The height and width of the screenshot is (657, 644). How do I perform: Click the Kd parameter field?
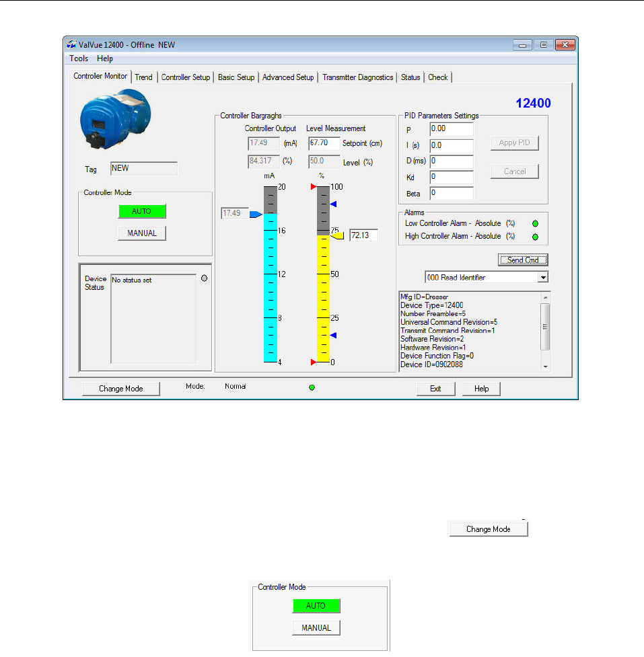coord(452,178)
